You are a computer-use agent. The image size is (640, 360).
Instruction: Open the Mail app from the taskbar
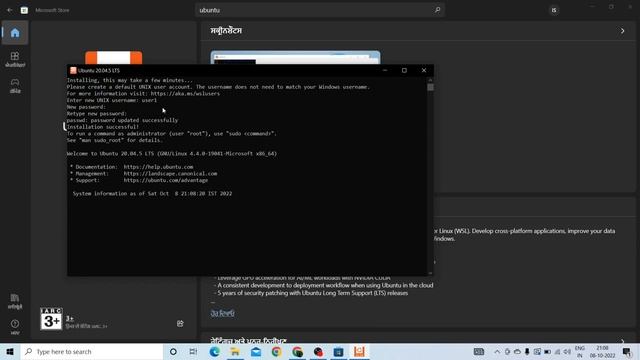[256, 351]
